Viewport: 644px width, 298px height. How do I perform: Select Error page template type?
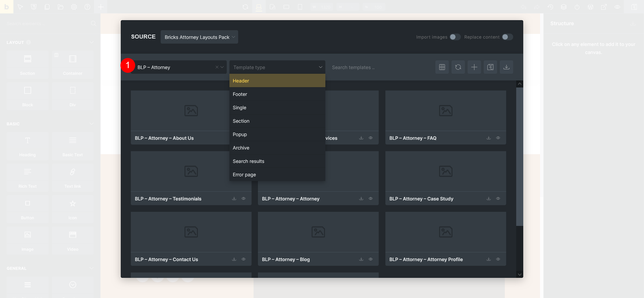[277, 175]
